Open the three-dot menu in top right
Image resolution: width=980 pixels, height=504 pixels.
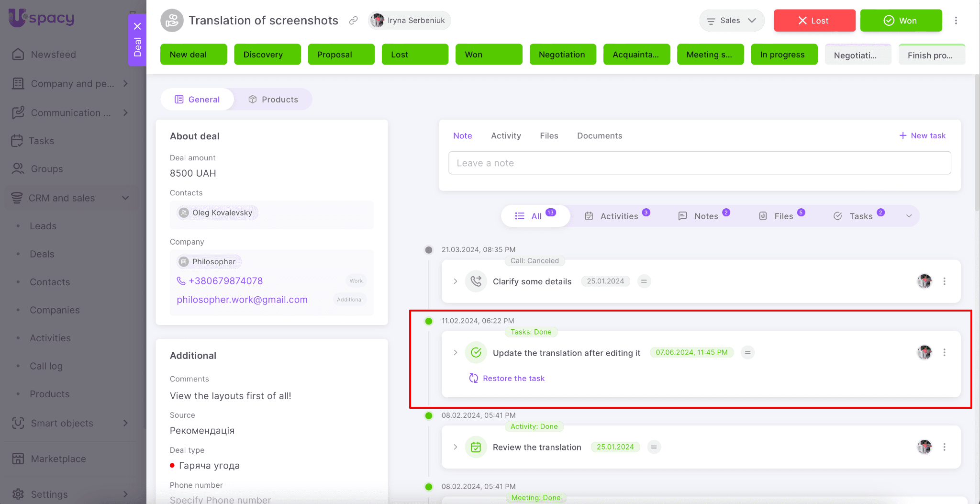(956, 21)
